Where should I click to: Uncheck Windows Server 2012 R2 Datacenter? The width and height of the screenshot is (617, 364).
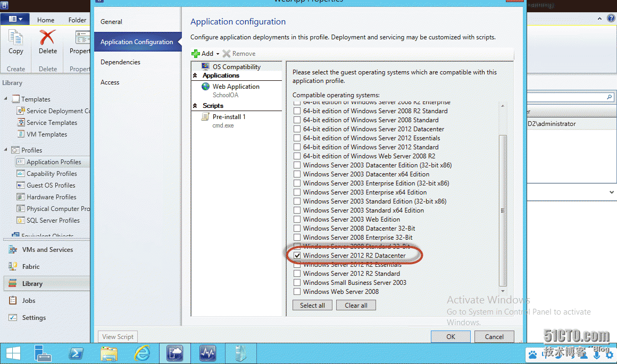[297, 256]
